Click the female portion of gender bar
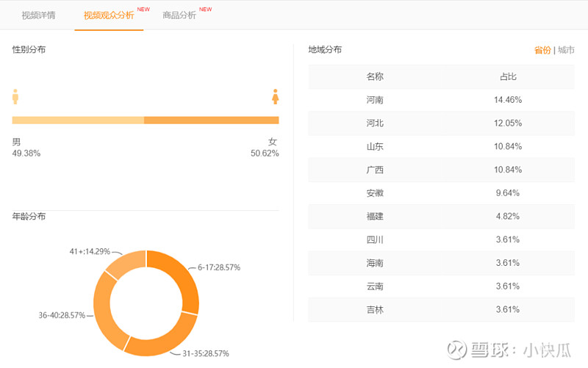 (x=212, y=120)
